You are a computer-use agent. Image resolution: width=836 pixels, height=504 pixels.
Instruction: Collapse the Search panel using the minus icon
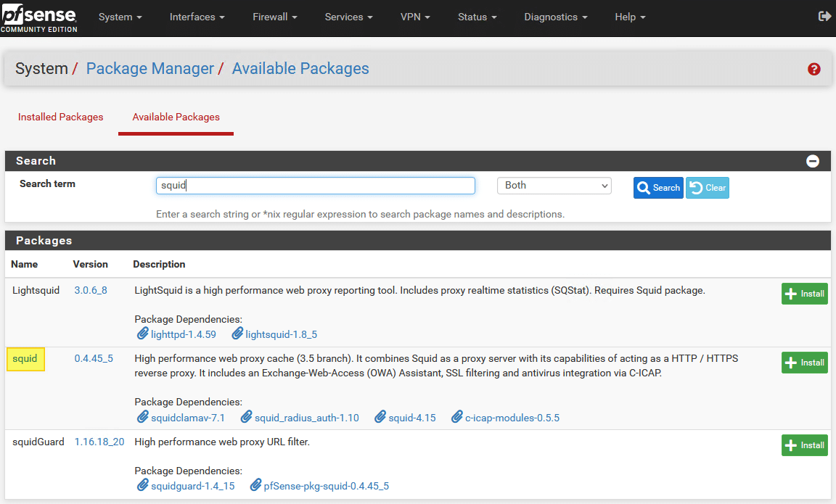click(813, 161)
